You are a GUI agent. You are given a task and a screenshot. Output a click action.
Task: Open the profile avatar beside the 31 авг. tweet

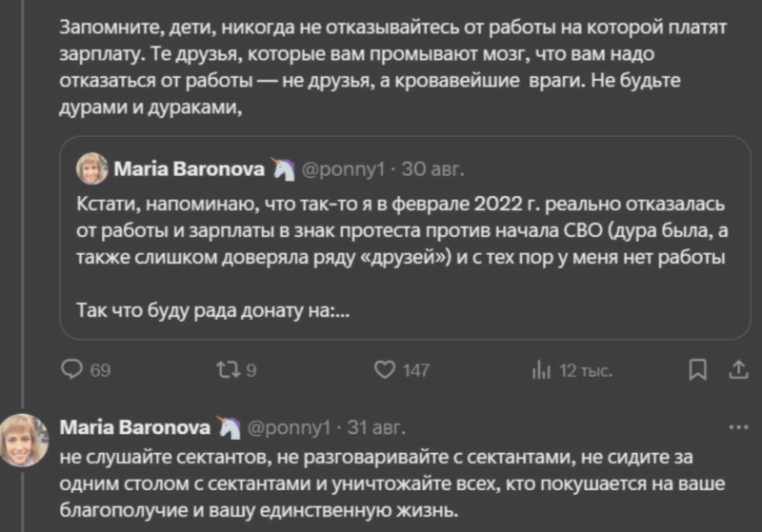coord(24,440)
